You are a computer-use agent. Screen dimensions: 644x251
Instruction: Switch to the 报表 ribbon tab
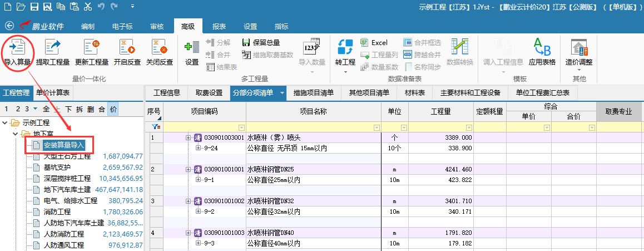pyautogui.click(x=219, y=27)
